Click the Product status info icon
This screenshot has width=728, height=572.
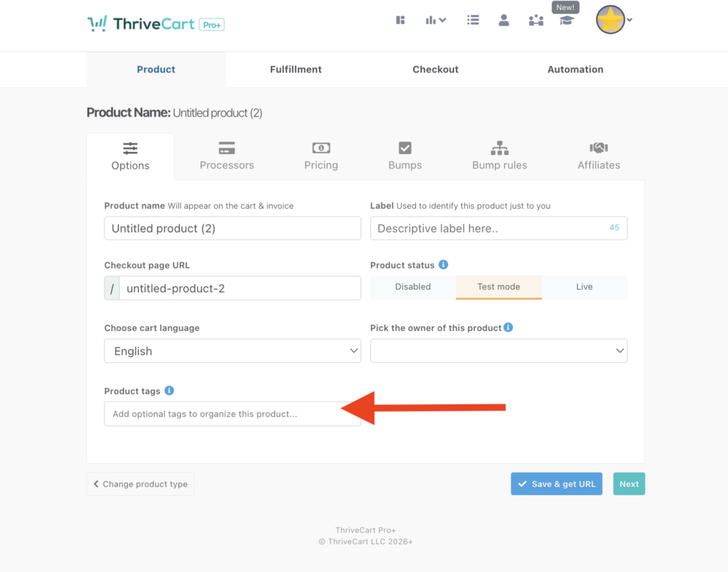(x=444, y=265)
